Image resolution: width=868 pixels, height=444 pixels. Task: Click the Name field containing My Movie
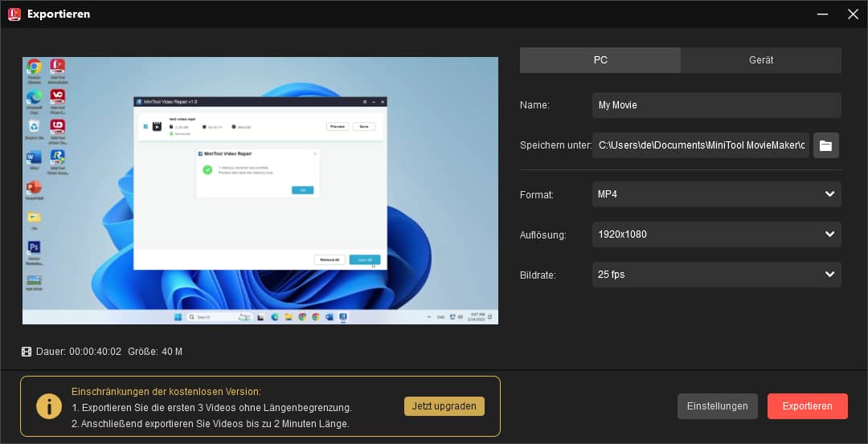pos(716,105)
